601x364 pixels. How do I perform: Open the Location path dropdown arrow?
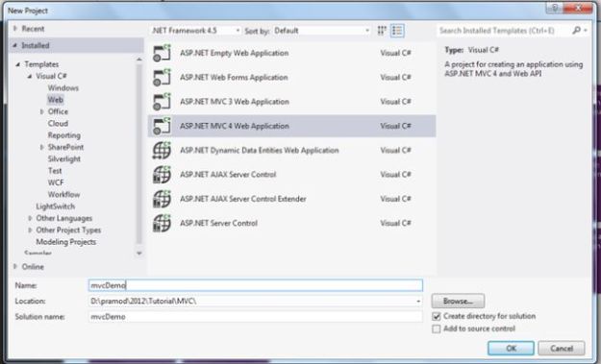pyautogui.click(x=418, y=302)
